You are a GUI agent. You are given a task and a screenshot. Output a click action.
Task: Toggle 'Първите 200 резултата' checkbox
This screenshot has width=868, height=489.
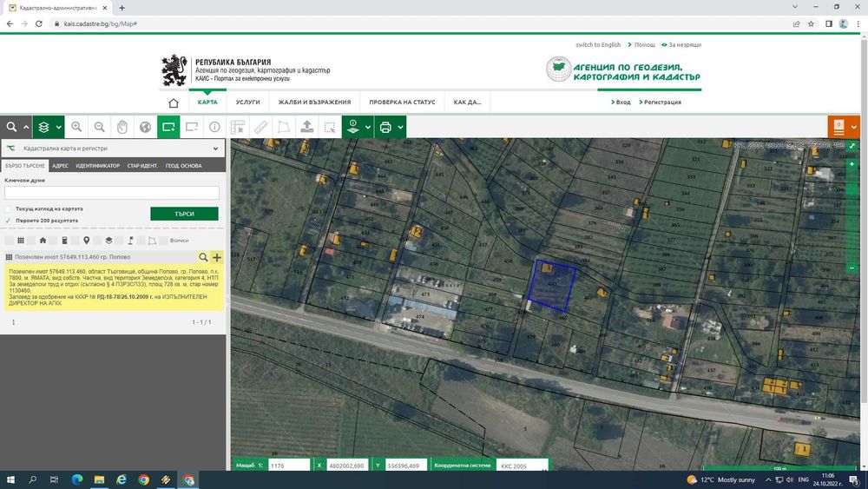point(8,221)
